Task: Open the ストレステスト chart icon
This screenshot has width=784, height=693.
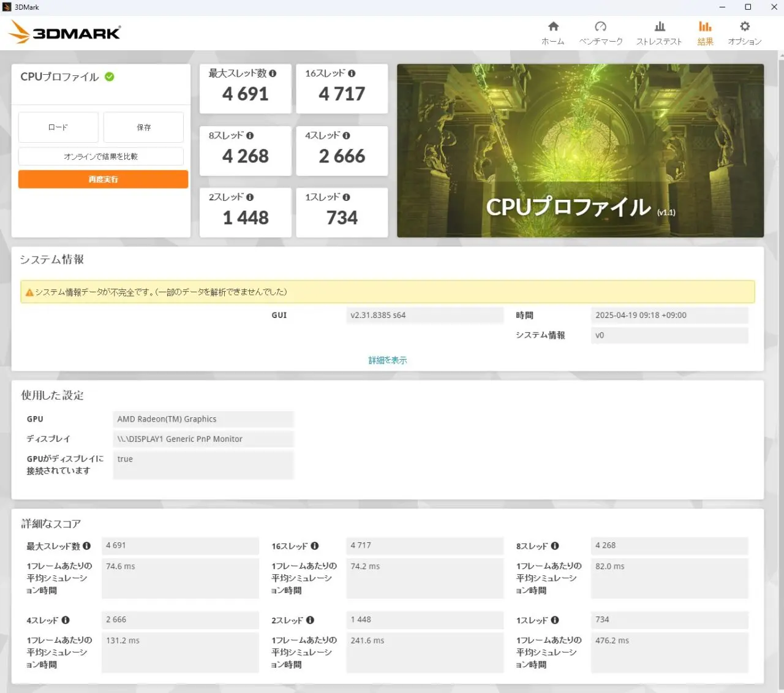Action: (x=659, y=26)
